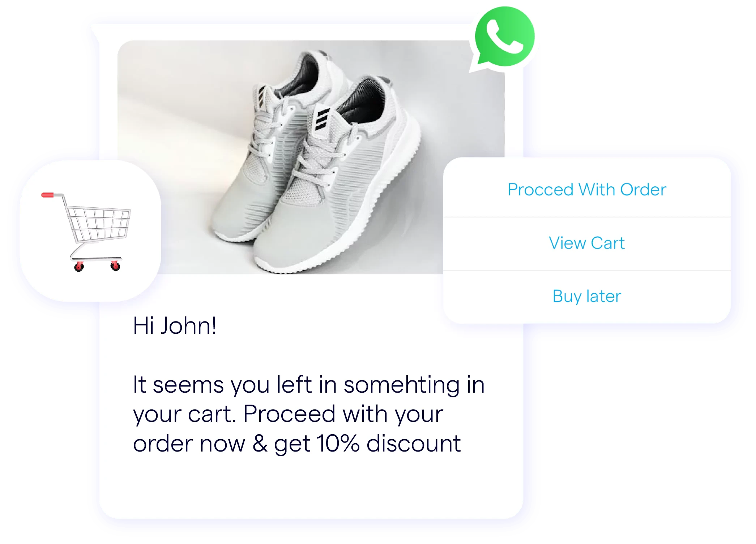Image resolution: width=756 pixels, height=544 pixels.
Task: Select Proceed With Order button
Action: click(x=587, y=189)
